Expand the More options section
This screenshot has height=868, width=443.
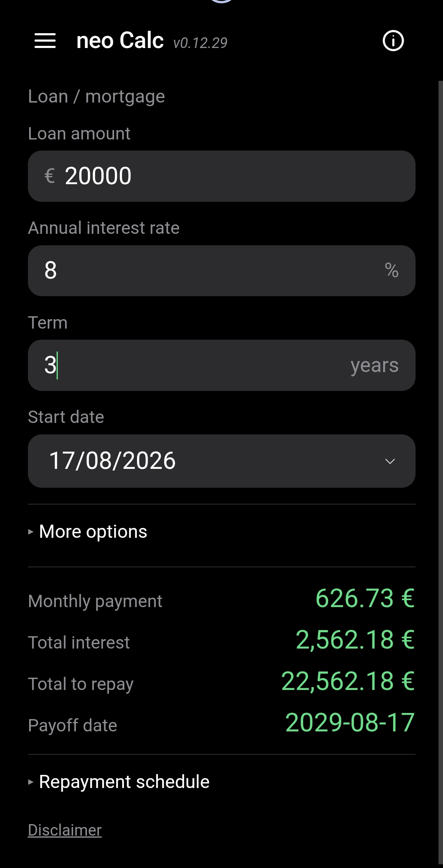(x=93, y=532)
